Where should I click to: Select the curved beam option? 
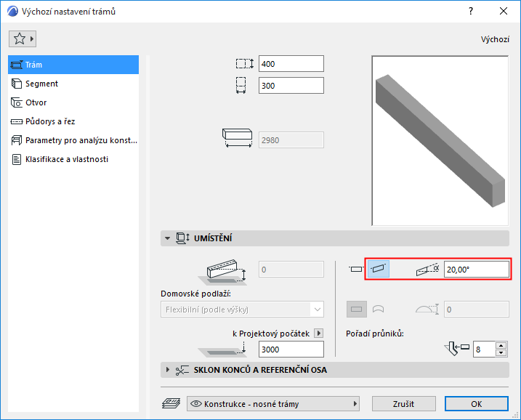click(379, 310)
